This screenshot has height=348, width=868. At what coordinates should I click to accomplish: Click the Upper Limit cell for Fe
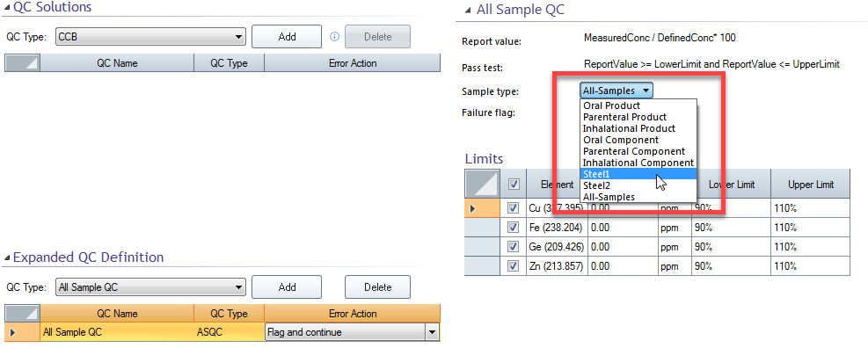pos(810,228)
